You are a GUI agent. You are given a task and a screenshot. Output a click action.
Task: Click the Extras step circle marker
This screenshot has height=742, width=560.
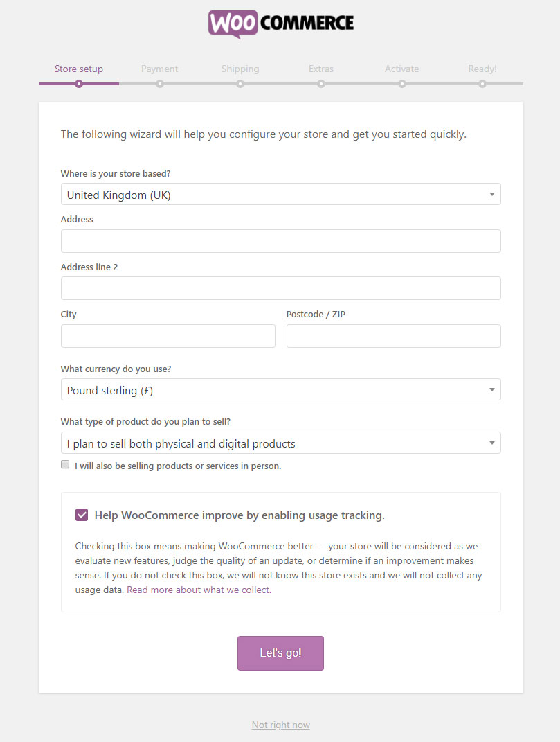(x=321, y=84)
